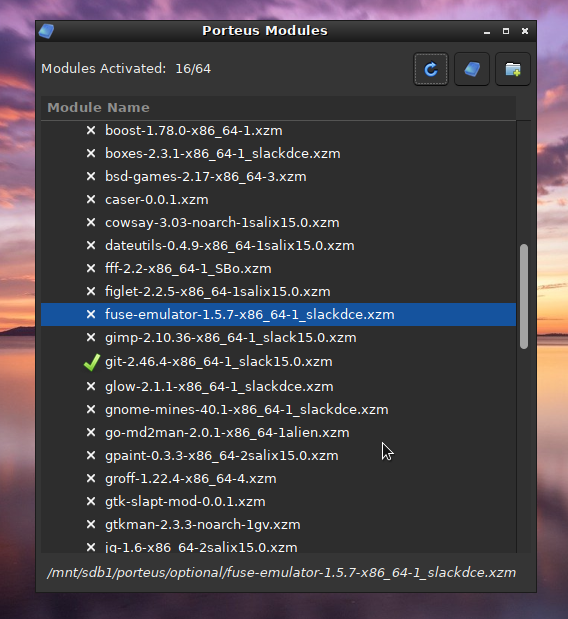Viewport: 568px width, 619px height.
Task: Click the X status icon for dateutils-0.4.9
Action: point(91,245)
